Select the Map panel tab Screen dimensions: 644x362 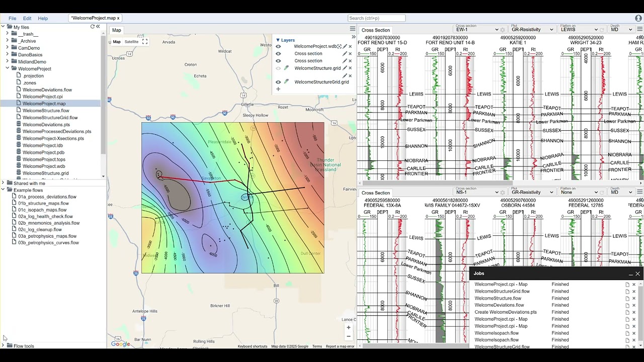click(117, 30)
